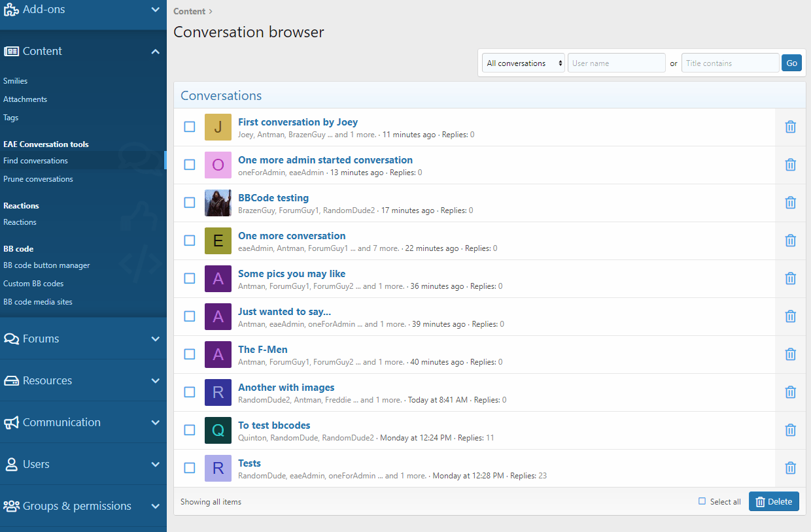Viewport: 811px width, 532px height.
Task: Open the 'All conversations' dropdown filter
Action: (524, 63)
